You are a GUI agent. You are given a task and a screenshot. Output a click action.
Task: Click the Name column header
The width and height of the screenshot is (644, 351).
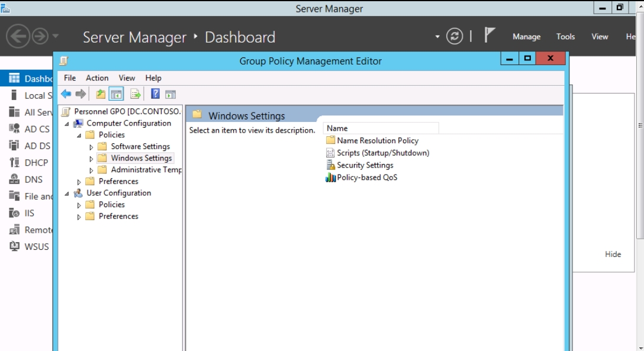(381, 128)
